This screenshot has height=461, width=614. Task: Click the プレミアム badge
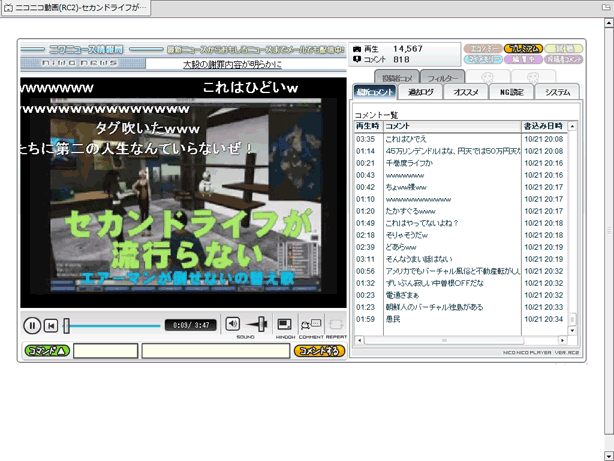point(523,49)
